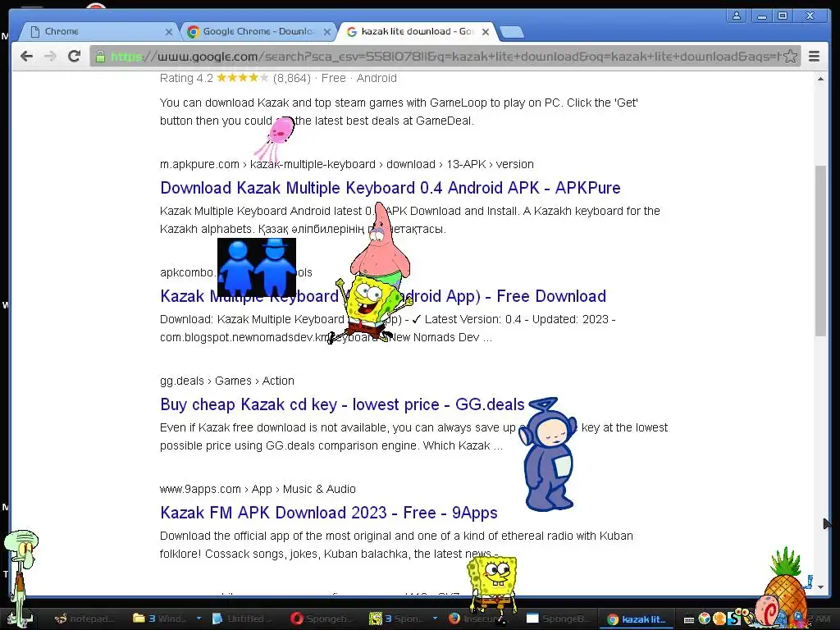The image size is (840, 630).
Task: Click the blue 'S' tray icon
Action: [733, 619]
